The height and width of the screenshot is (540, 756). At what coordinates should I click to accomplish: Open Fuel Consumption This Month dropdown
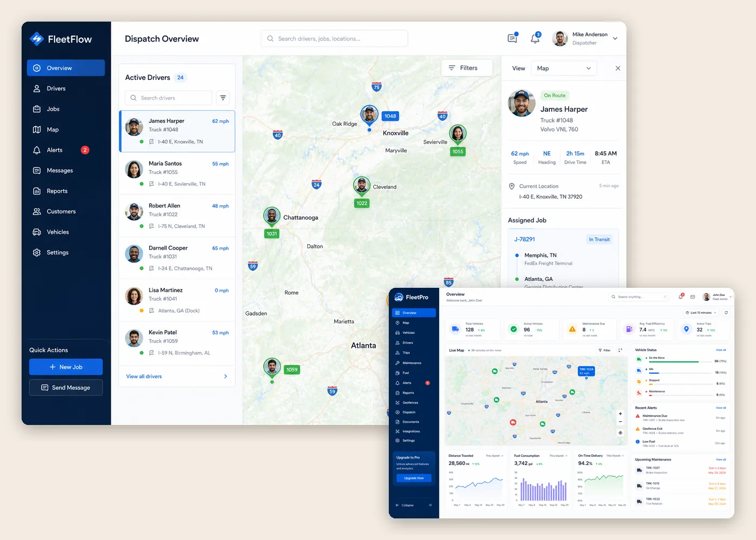pyautogui.click(x=558, y=456)
